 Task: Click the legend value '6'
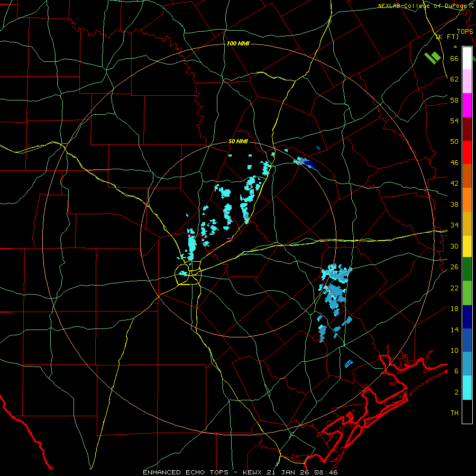[x=456, y=371]
